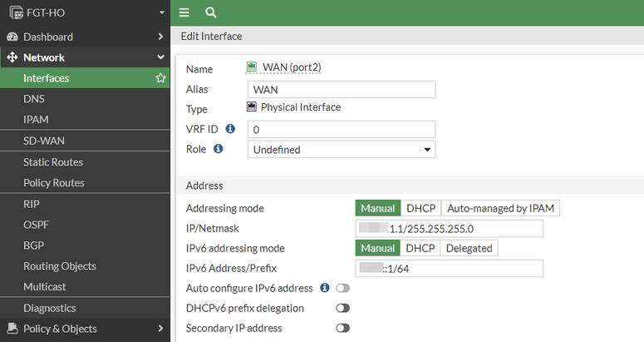Toggle DHCPv6 prefix delegation on
Screen dimensions: 644x342
(x=342, y=308)
